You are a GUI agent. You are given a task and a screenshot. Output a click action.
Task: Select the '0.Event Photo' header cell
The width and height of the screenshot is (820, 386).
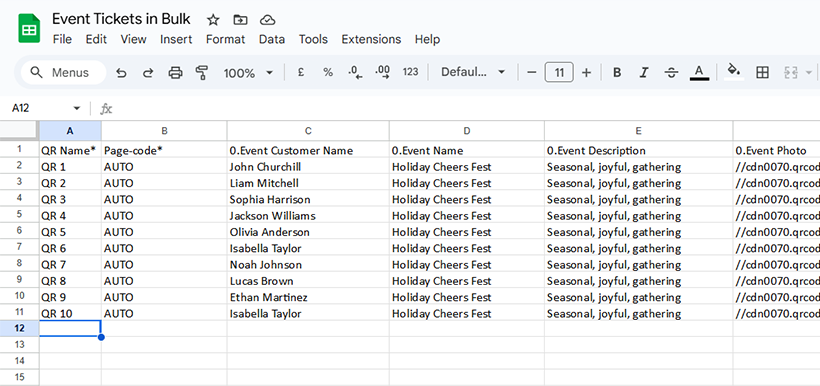click(x=777, y=150)
